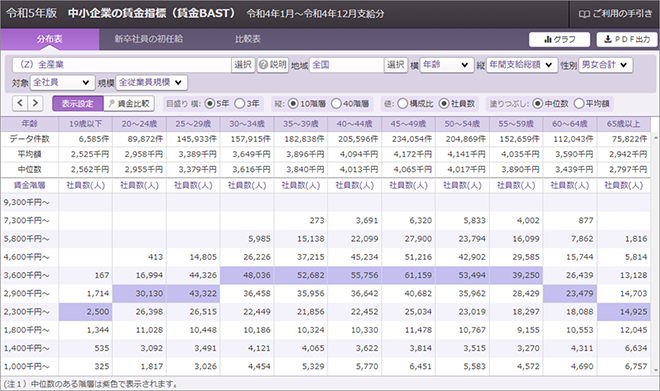Switch to the 分布表 tab

50,39
